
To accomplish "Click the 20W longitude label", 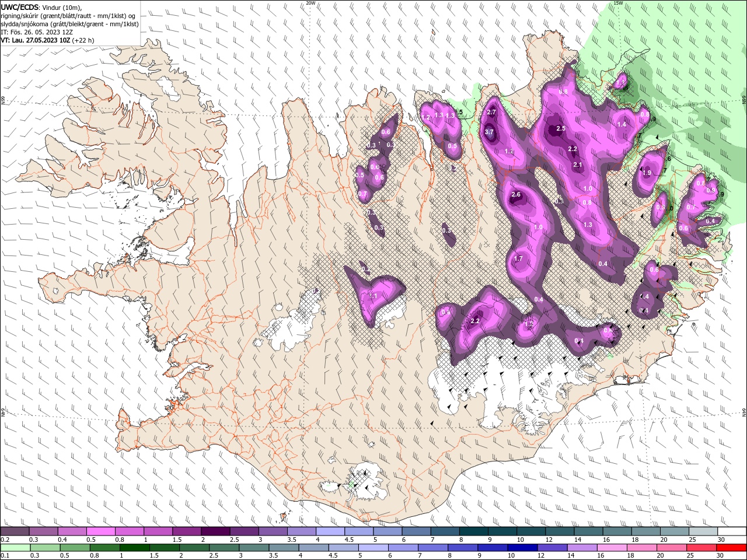I will [310, 3].
